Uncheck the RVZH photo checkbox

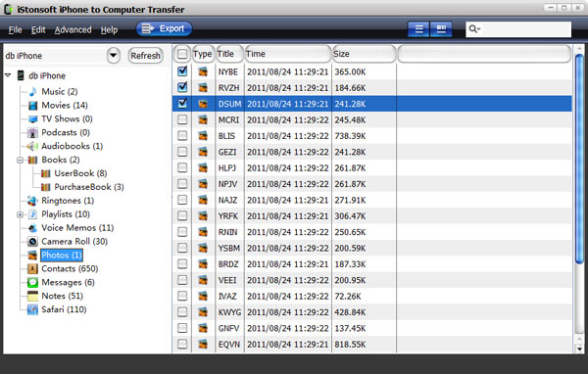tap(182, 87)
